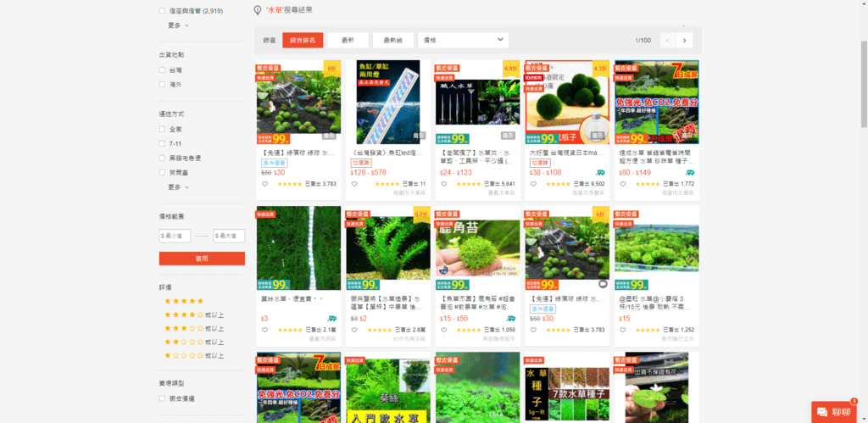
Task: Expand 更多 under category filters
Action: (x=178, y=25)
